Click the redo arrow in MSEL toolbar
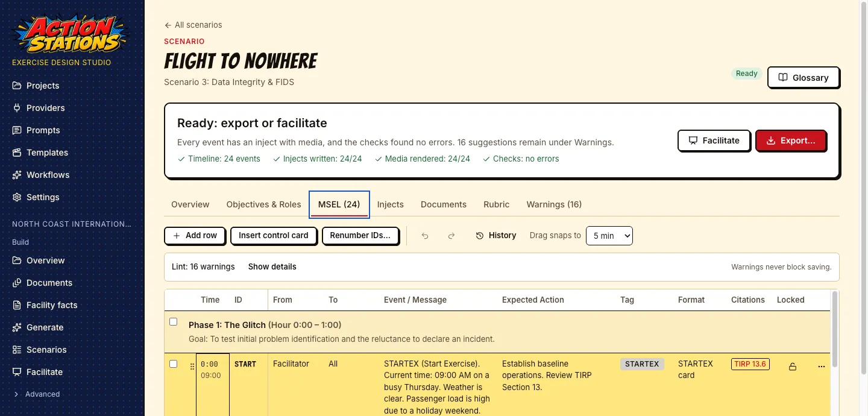 (x=451, y=236)
